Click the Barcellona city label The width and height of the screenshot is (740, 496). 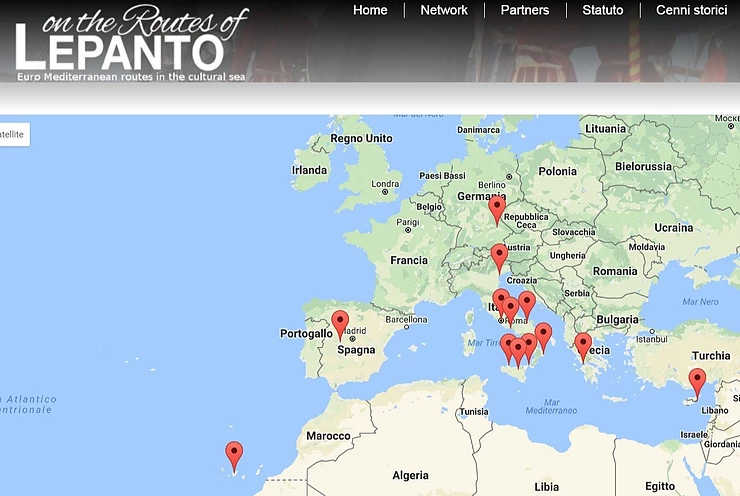pyautogui.click(x=406, y=319)
